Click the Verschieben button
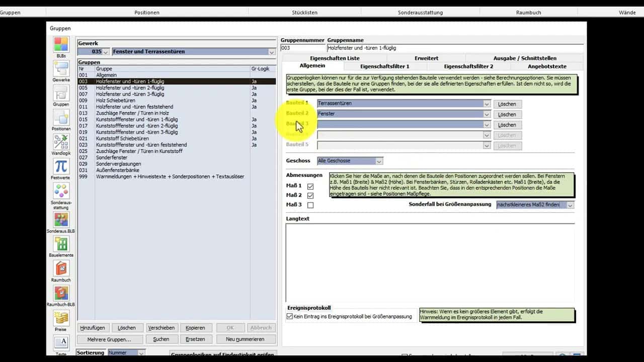644x362 pixels. (161, 328)
